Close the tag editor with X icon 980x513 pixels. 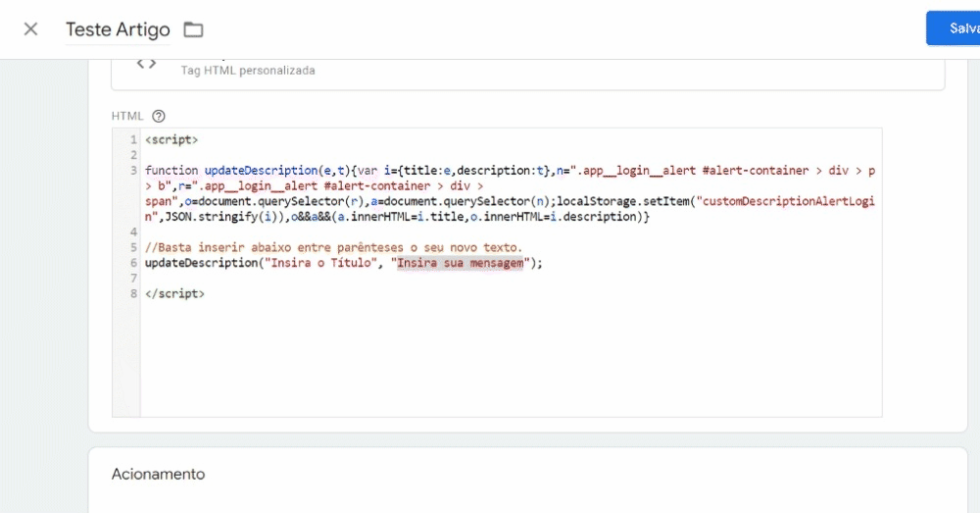pos(30,29)
